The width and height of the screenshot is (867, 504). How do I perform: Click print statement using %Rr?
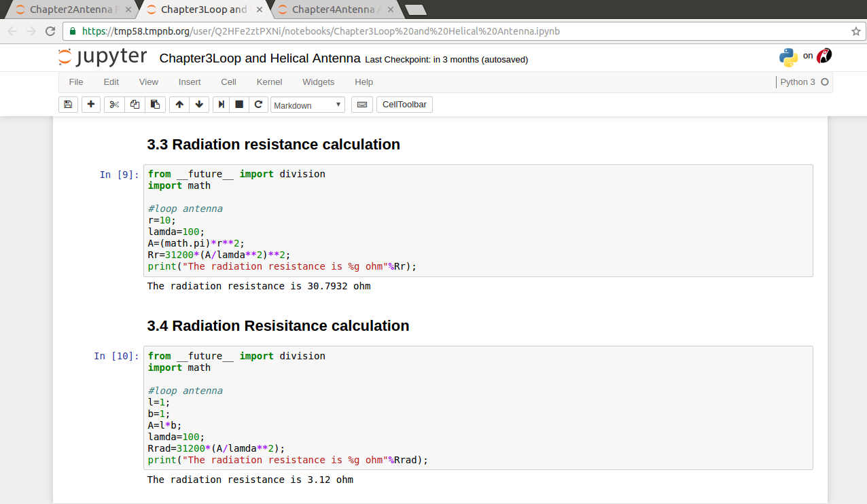(x=282, y=266)
